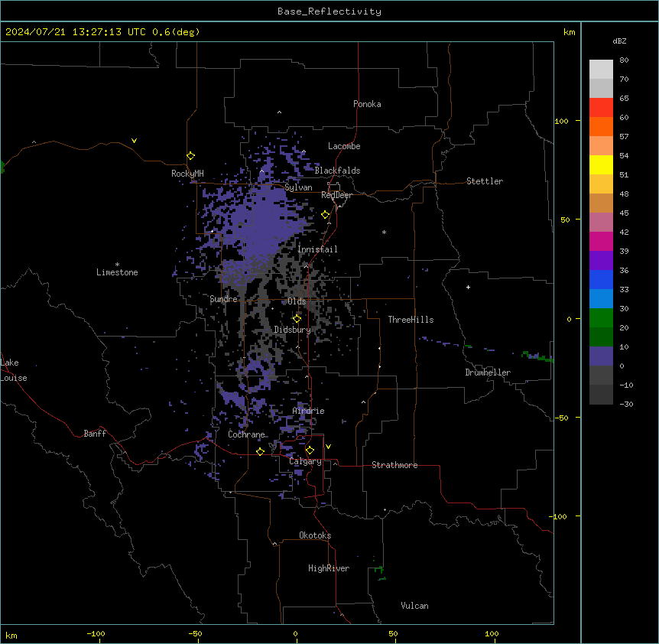
Task: Select the Okotoks label
Action: [315, 535]
